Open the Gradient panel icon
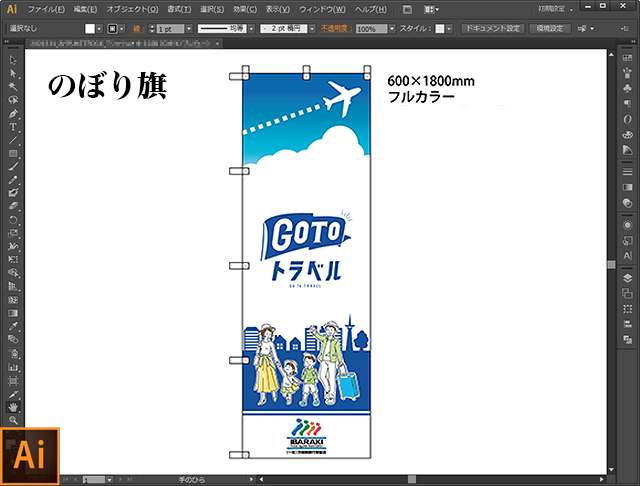Viewport: 640px width, 486px height. point(627,187)
